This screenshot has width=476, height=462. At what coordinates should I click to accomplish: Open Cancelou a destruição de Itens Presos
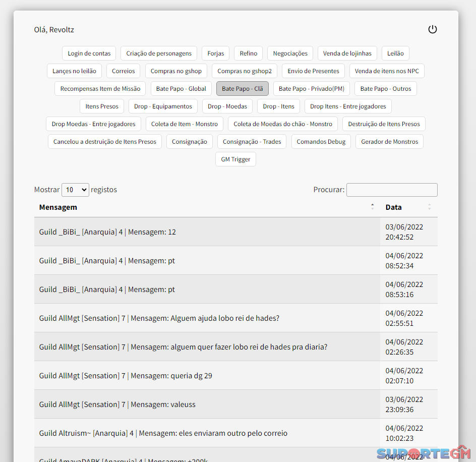pyautogui.click(x=105, y=142)
